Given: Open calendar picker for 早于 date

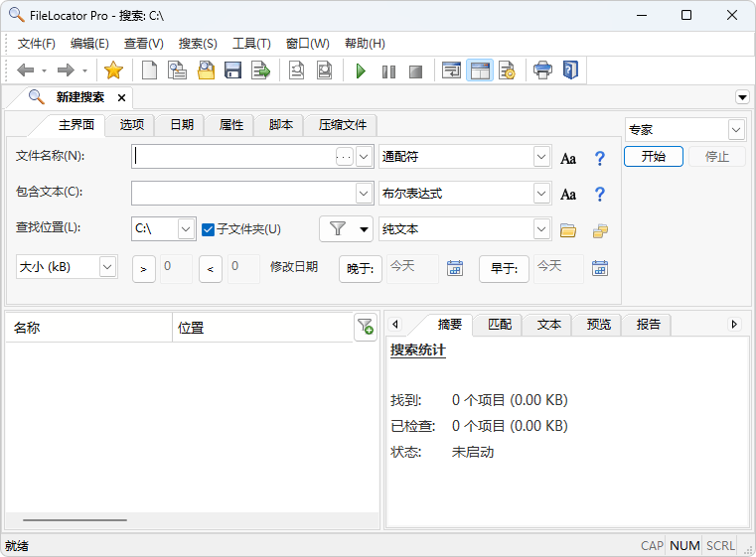Looking at the screenshot, I should [600, 268].
